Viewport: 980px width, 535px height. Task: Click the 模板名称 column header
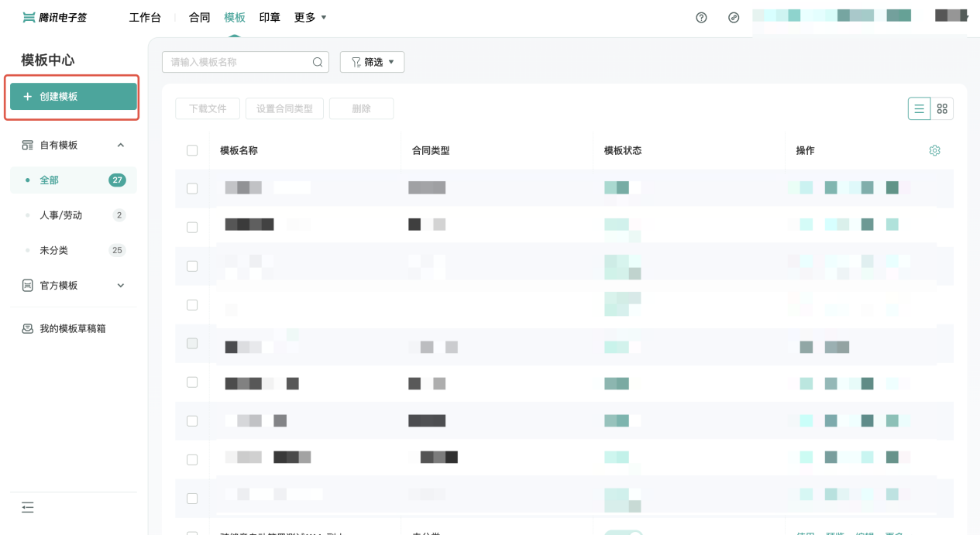click(239, 150)
